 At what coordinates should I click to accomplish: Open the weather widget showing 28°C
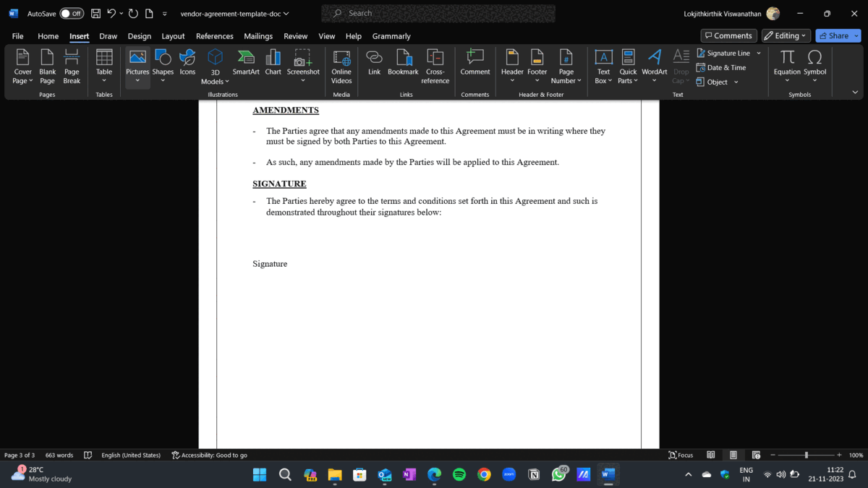(42, 474)
